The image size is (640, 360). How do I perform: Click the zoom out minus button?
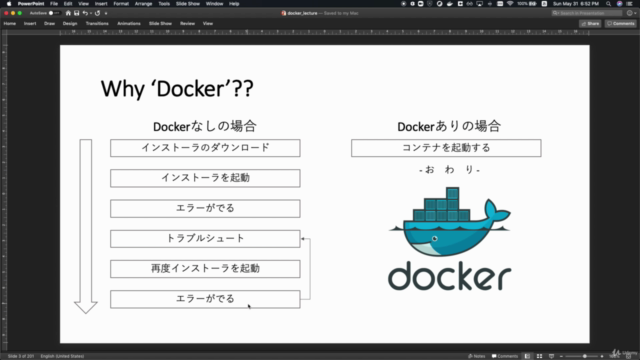pyautogui.click(x=561, y=356)
